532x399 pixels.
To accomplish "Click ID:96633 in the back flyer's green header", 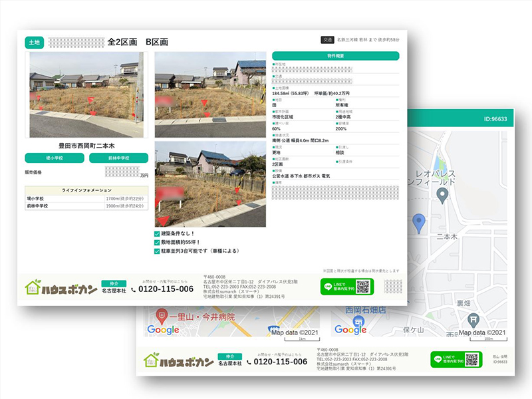I will click(495, 119).
